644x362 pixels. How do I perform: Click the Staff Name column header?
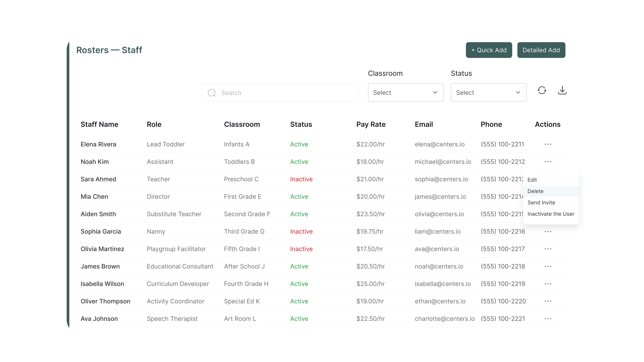99,124
